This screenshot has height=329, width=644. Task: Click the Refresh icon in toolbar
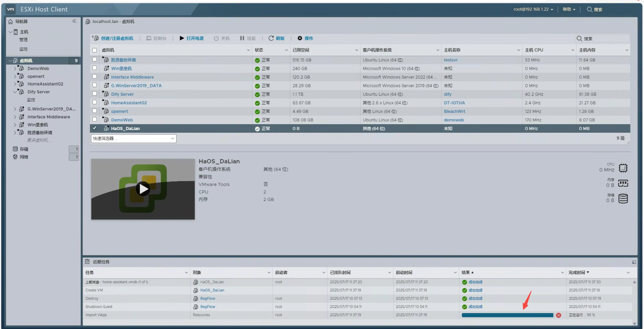tap(271, 38)
